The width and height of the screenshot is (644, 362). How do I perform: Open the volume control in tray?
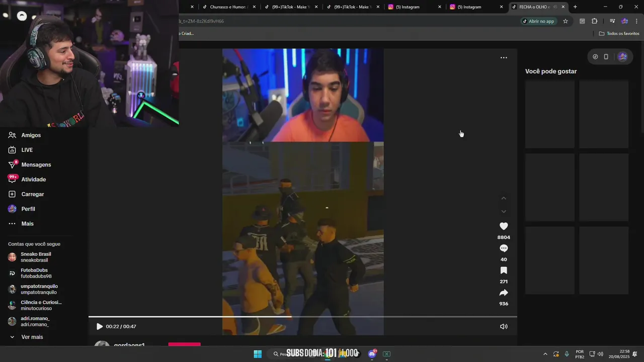pyautogui.click(x=600, y=354)
